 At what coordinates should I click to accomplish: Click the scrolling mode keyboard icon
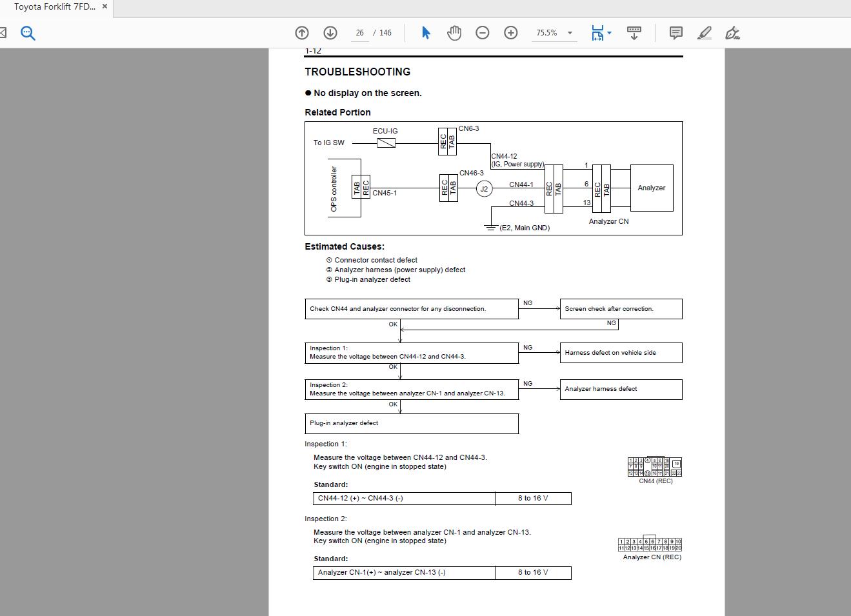634,33
